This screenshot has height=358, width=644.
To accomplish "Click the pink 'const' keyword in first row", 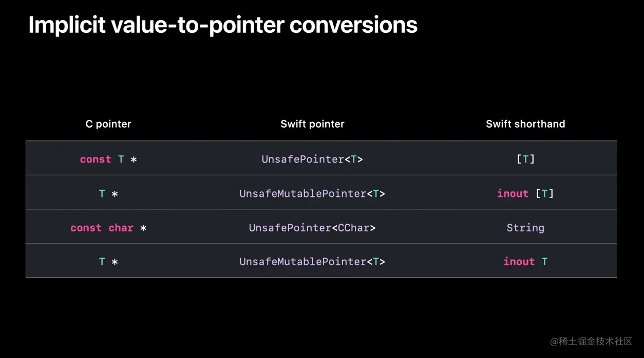I will (96, 160).
